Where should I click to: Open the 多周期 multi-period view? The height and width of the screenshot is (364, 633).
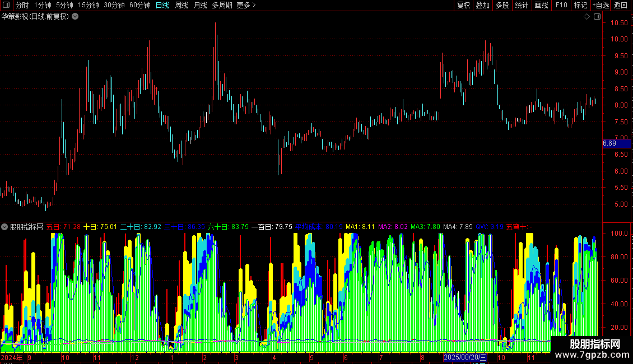(x=222, y=5)
